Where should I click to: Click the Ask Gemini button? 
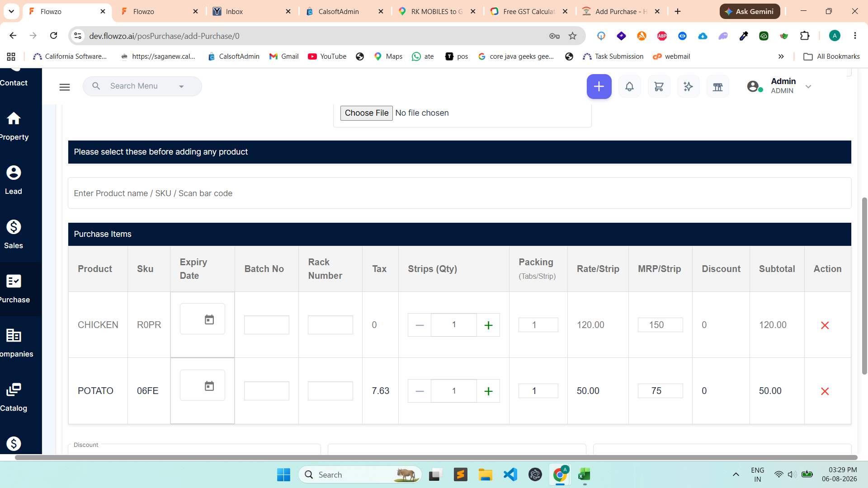tap(750, 11)
